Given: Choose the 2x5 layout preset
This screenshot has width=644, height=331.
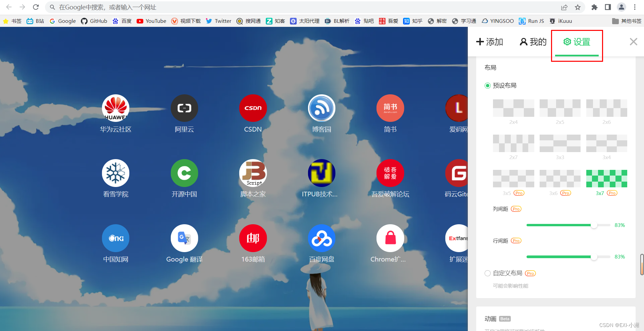Looking at the screenshot, I should coord(560,108).
